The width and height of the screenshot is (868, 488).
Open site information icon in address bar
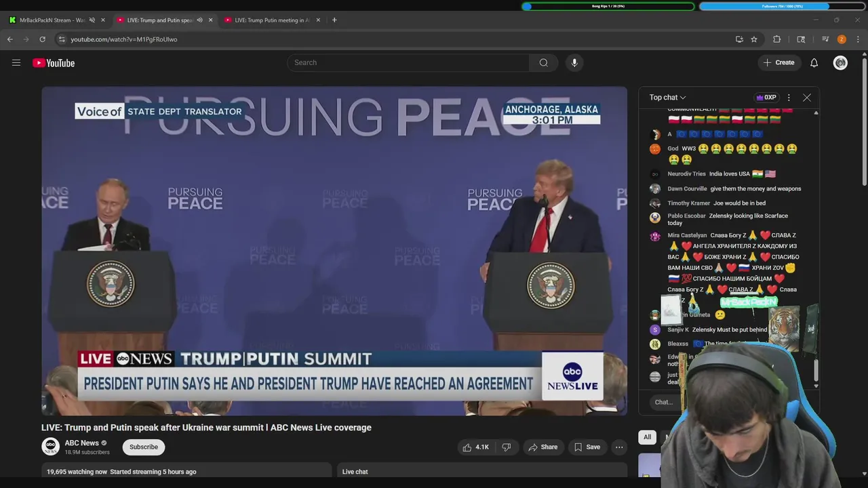coord(62,39)
